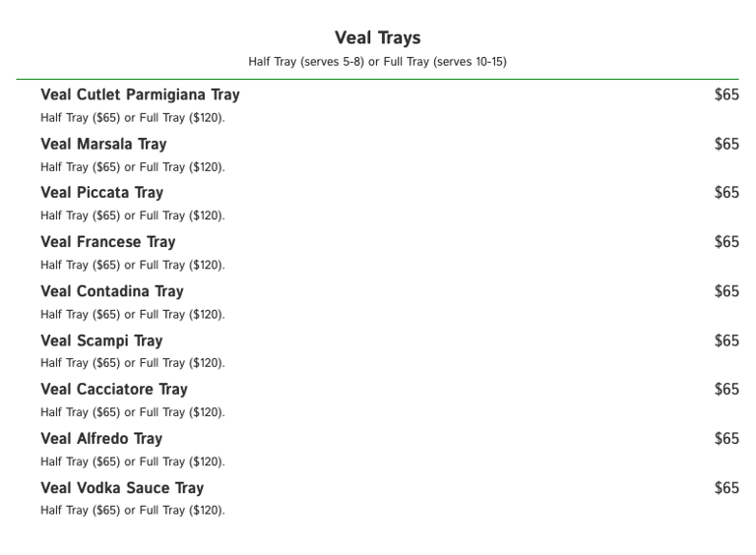Viewport: 756px width, 555px height.
Task: Click the $65 price beside Veal Piccata
Action: 726,193
